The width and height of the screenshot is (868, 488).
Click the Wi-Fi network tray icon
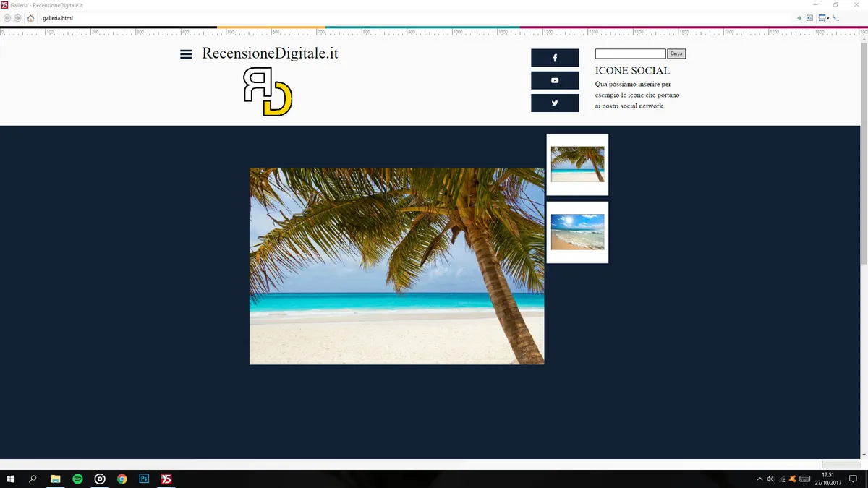tap(782, 479)
